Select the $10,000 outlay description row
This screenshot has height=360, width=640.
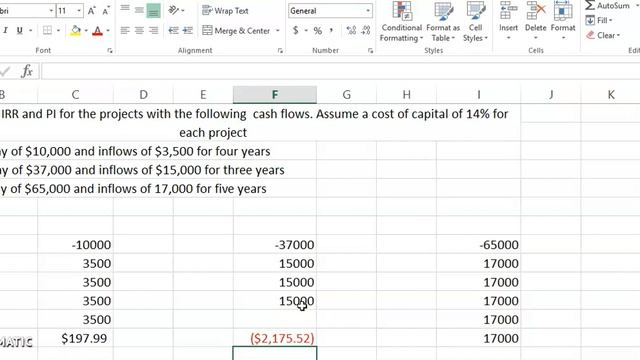pos(135,151)
